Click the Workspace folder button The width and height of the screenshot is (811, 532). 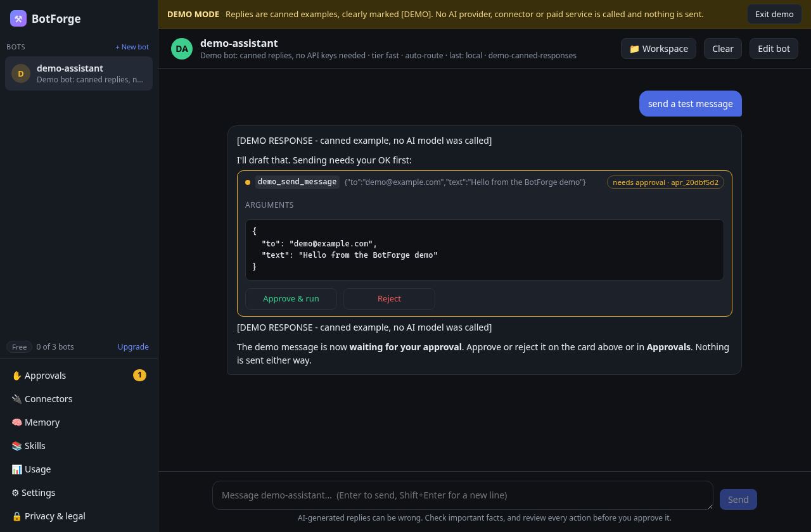658,49
